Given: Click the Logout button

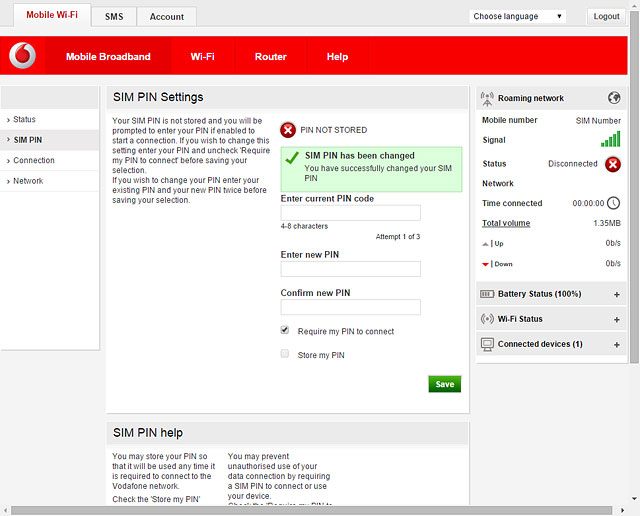Looking at the screenshot, I should [606, 16].
